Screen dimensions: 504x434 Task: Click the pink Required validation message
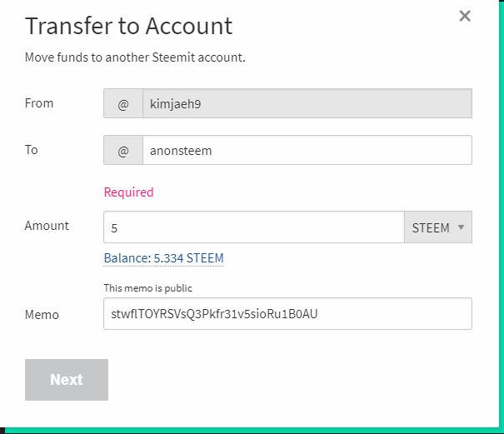point(128,192)
